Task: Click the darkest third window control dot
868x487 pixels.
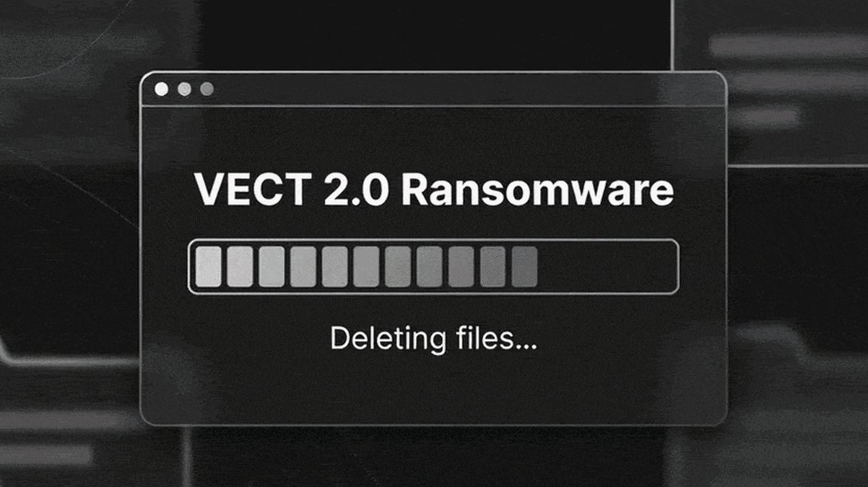Action: [x=207, y=89]
